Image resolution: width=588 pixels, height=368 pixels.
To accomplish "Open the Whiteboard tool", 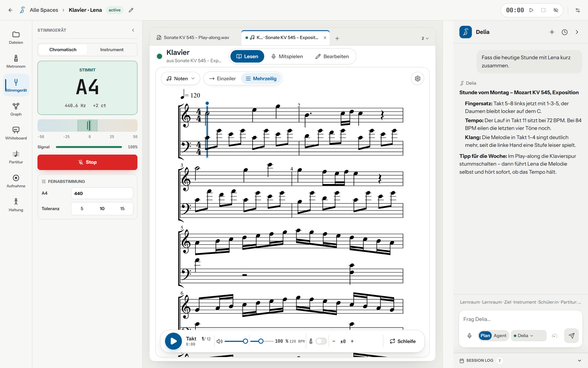I will pos(16,133).
